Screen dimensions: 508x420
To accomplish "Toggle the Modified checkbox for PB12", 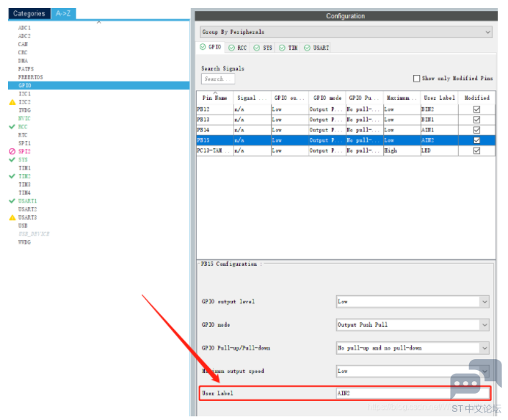I will point(476,109).
